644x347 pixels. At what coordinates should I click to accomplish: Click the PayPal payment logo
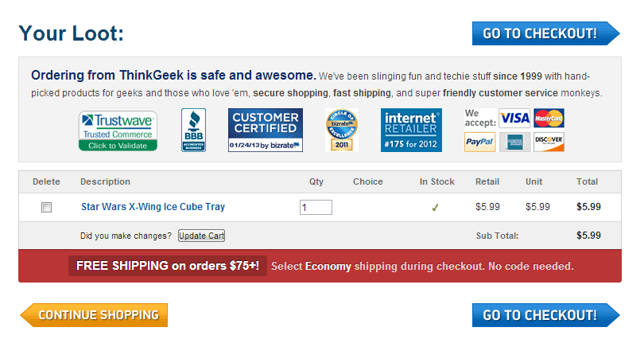(x=480, y=142)
